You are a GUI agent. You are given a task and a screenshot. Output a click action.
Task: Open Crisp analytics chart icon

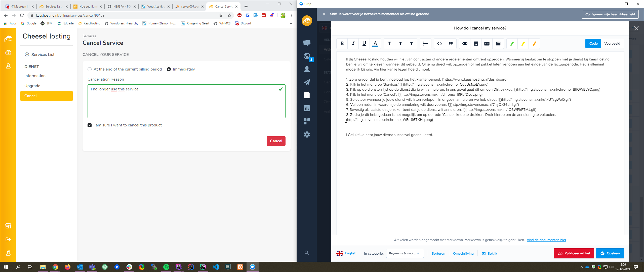click(x=307, y=108)
